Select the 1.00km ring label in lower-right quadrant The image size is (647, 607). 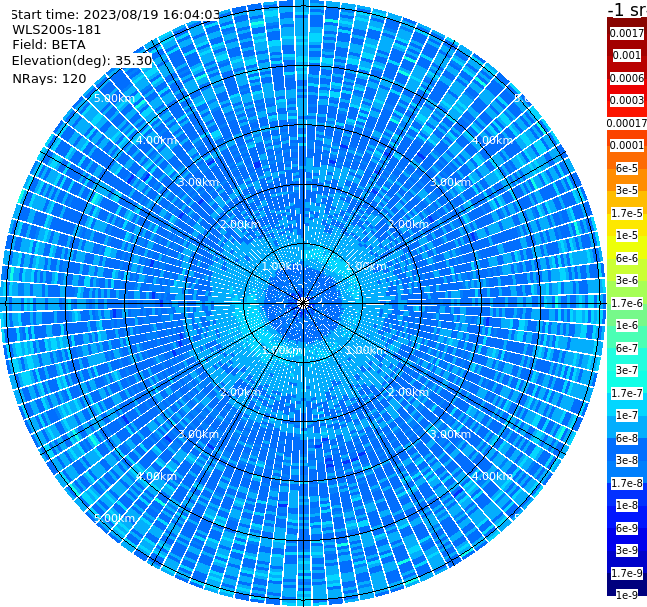[x=366, y=350]
